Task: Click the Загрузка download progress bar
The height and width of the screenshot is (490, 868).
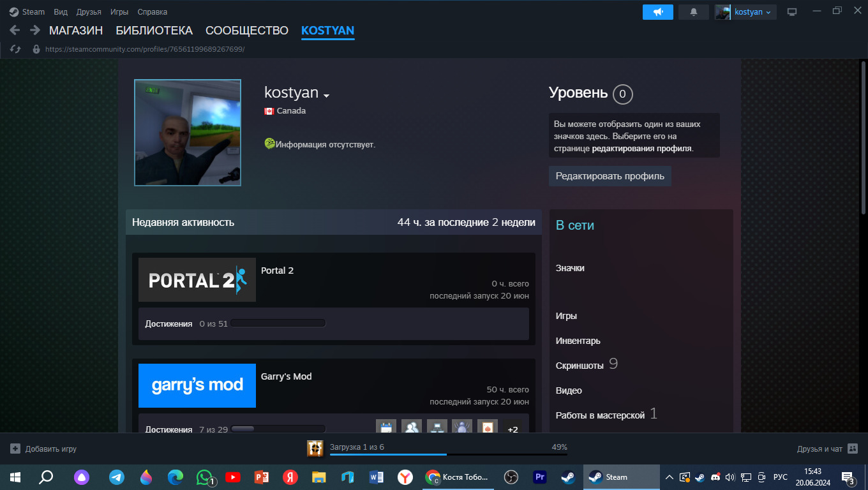Action: click(x=448, y=454)
